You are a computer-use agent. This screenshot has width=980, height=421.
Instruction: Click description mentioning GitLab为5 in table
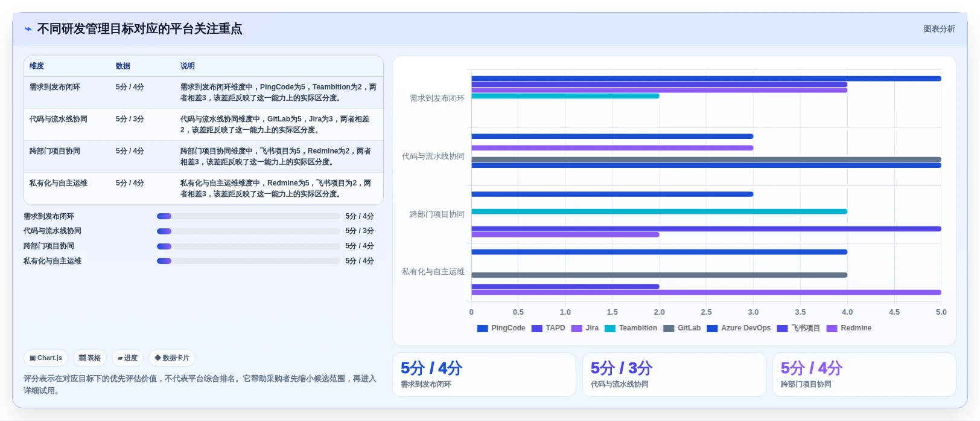coord(275,124)
